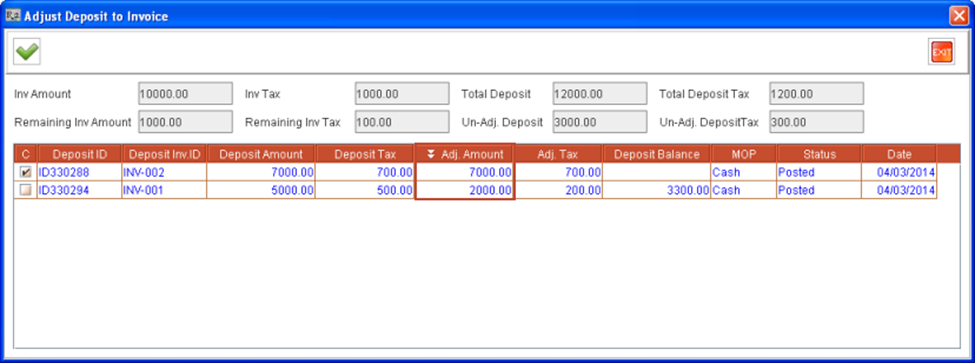This screenshot has width=975, height=363.
Task: Click the Date column header
Action: pos(899,154)
